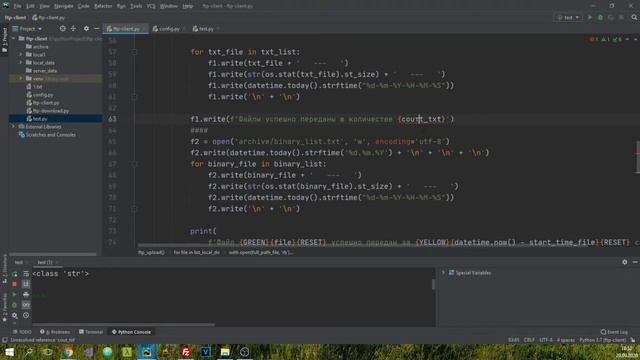Click the 'for file in list_local_dir' breadcrumb

click(196, 253)
